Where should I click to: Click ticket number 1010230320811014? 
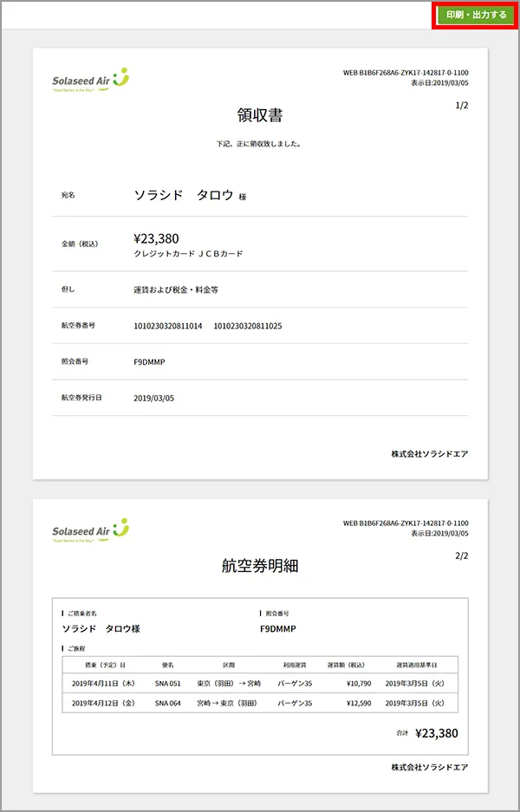168,326
